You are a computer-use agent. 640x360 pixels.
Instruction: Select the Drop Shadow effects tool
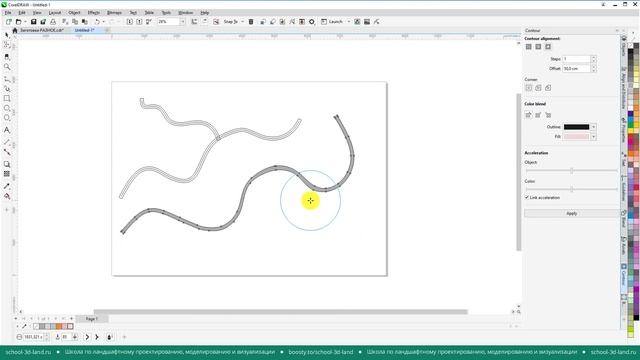7,164
